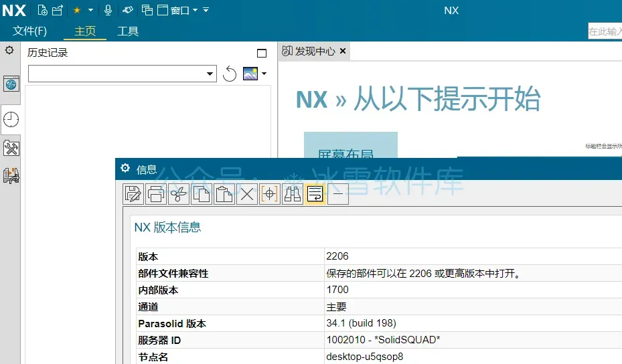622x364 pixels.
Task: Click the 历史记录 panel title
Action: [48, 53]
